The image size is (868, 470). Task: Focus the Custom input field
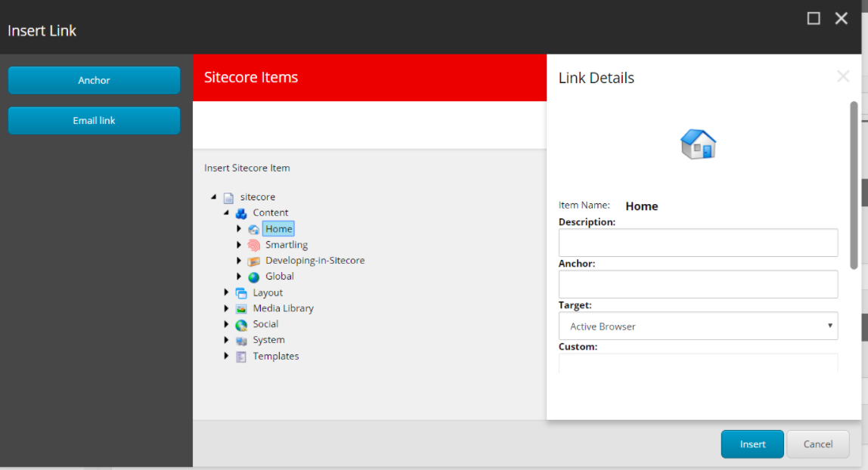click(x=698, y=363)
